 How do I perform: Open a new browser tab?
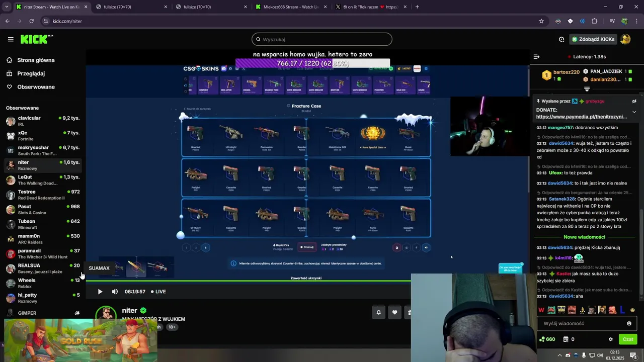(417, 7)
